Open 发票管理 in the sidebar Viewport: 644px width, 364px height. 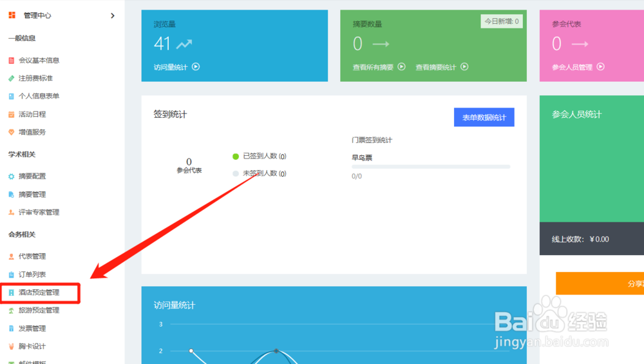click(32, 329)
